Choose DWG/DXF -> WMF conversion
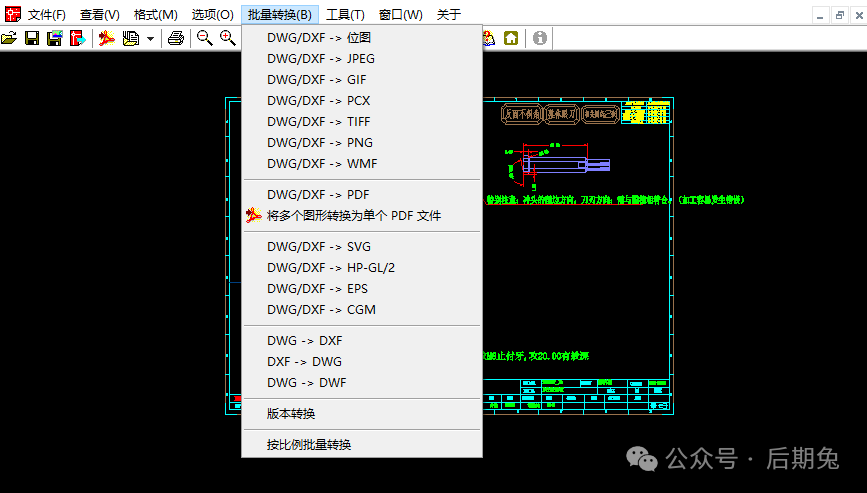Image resolution: width=867 pixels, height=493 pixels. [362, 164]
